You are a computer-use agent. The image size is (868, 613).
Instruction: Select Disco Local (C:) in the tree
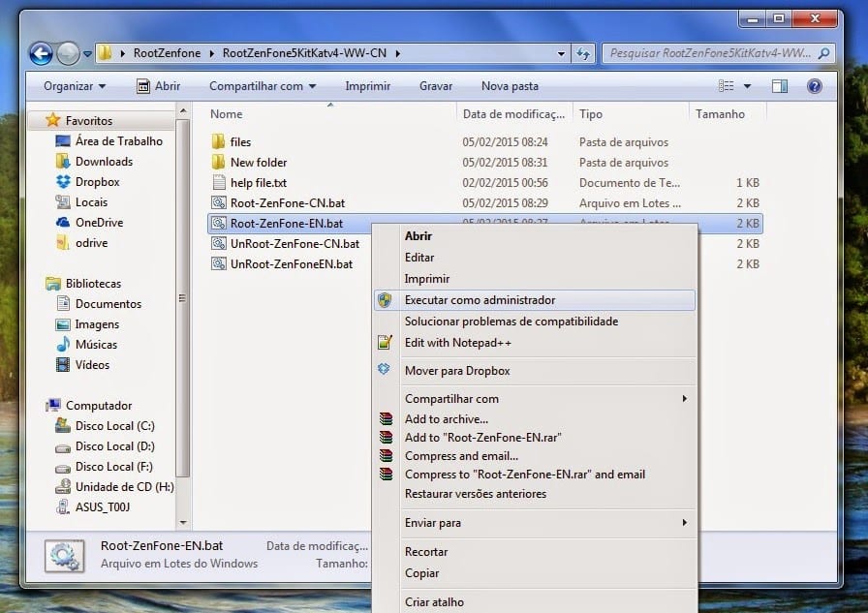click(x=114, y=426)
